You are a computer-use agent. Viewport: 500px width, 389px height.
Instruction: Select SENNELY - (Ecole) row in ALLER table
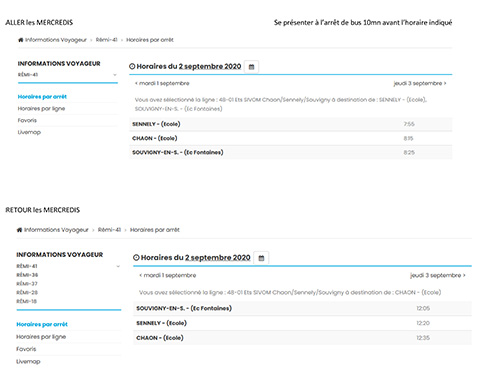click(291, 124)
